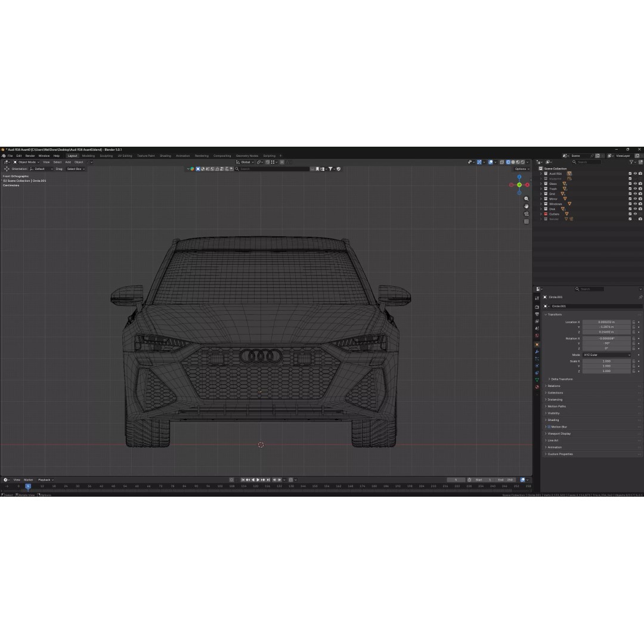Open the Object properties tab
644x644 pixels.
pyautogui.click(x=537, y=345)
